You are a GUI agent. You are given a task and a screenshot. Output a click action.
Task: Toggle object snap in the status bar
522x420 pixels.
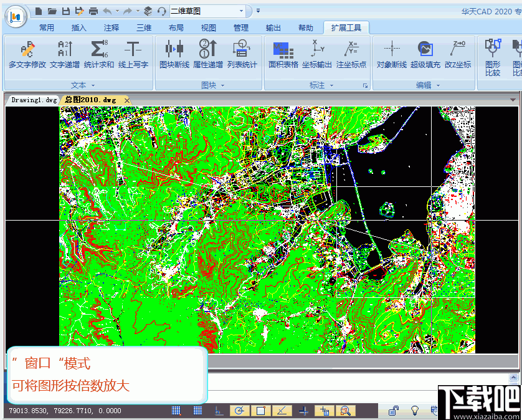[261, 411]
